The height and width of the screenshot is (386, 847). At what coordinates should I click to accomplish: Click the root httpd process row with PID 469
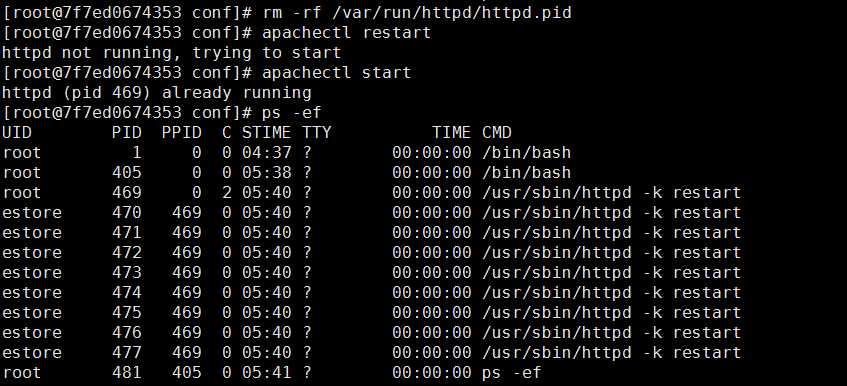372,193
